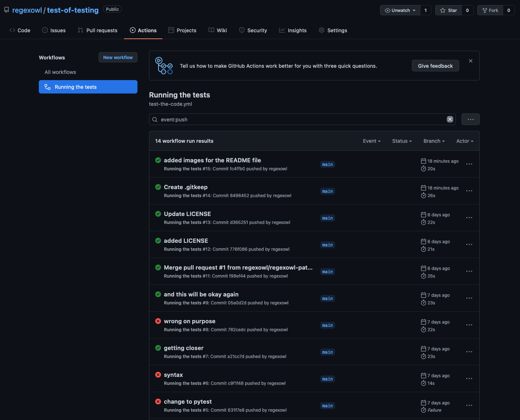Screen dimensions: 520x420
Task: Switch to the Issues tab
Action: coord(54,30)
